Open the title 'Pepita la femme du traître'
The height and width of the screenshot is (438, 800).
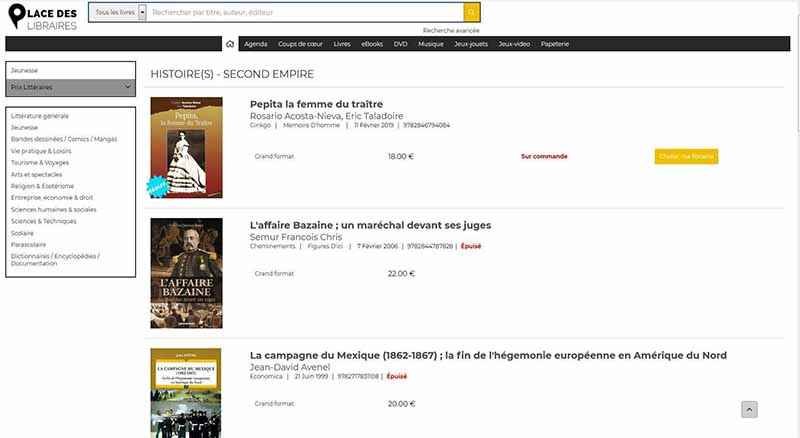(316, 104)
